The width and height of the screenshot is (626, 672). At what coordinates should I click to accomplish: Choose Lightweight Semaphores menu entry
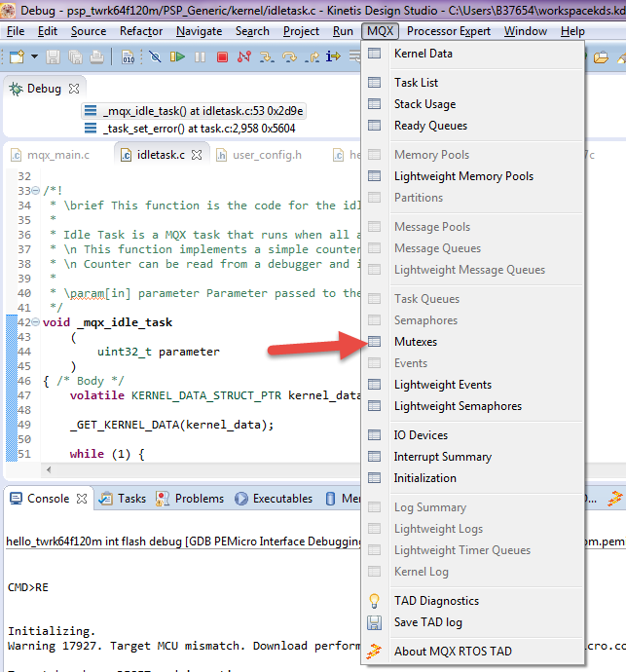tap(473, 406)
